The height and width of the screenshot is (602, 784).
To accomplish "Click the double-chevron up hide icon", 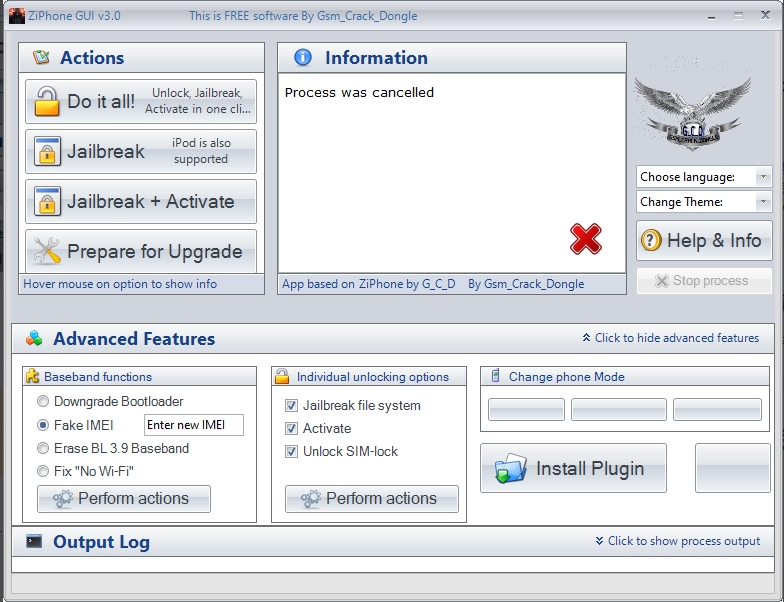I will pyautogui.click(x=586, y=338).
